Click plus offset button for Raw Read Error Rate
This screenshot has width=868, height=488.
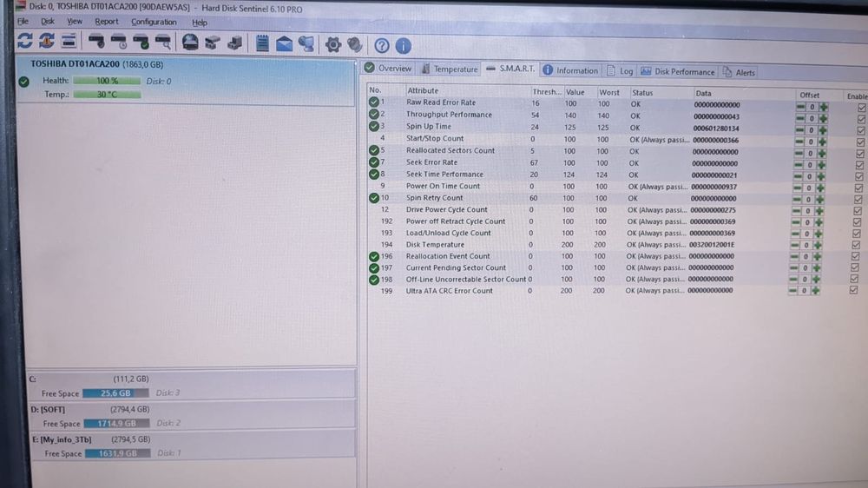(824, 106)
